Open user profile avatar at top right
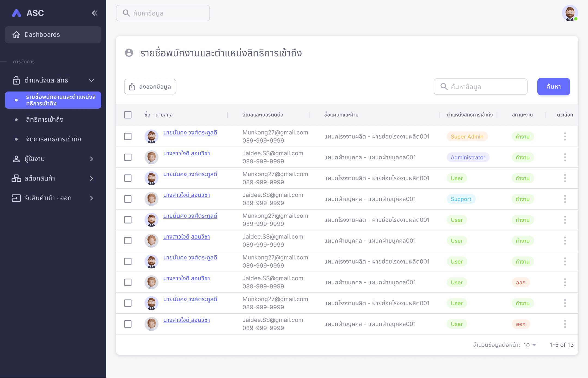588x378 pixels. coord(569,13)
